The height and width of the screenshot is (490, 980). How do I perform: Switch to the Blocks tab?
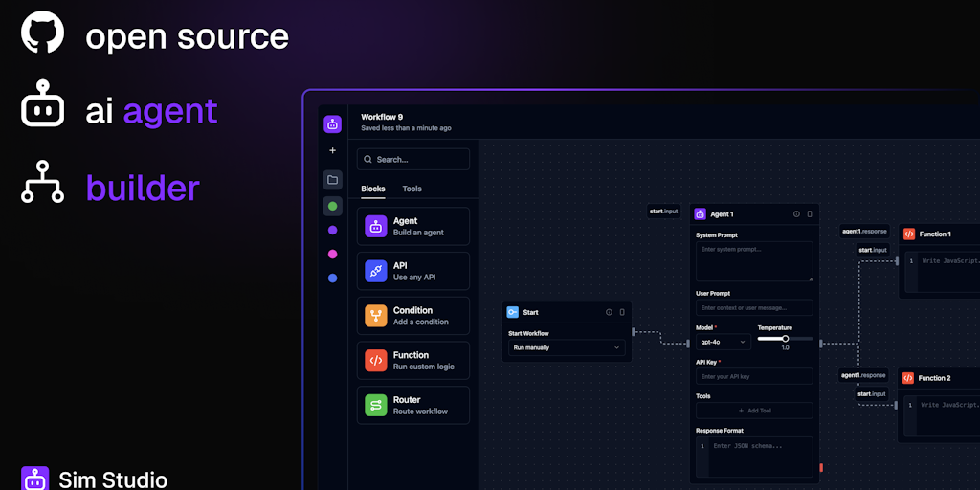(373, 189)
